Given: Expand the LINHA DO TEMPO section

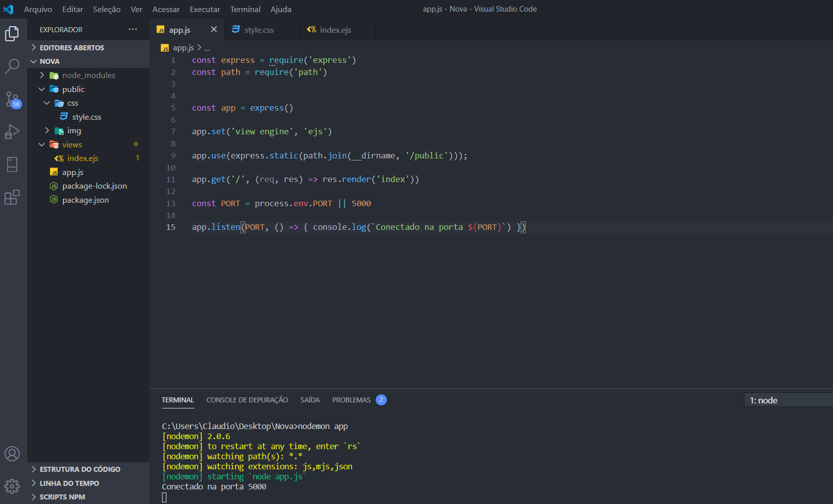Looking at the screenshot, I should point(89,483).
